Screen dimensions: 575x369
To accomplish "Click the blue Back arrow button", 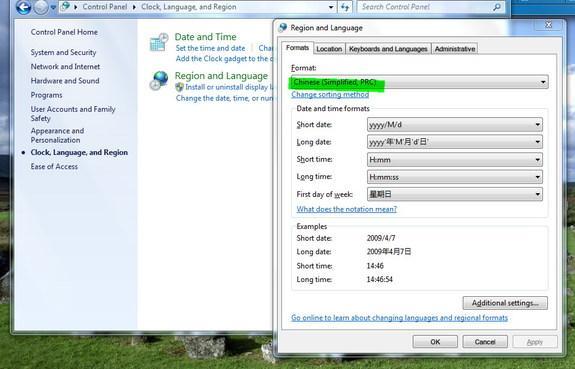I will [23, 7].
